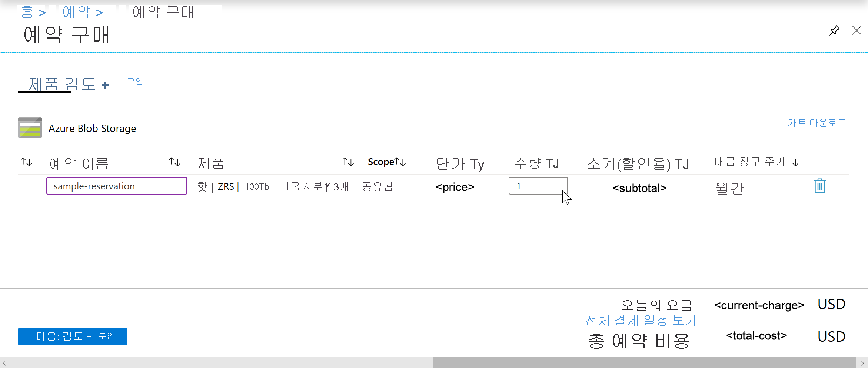Image resolution: width=868 pixels, height=368 pixels.
Task: Sort using arrows left of Scope column
Action: [x=348, y=162]
